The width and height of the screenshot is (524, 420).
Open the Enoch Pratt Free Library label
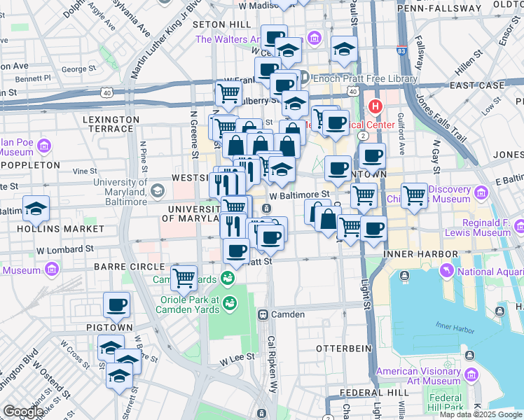click(365, 79)
